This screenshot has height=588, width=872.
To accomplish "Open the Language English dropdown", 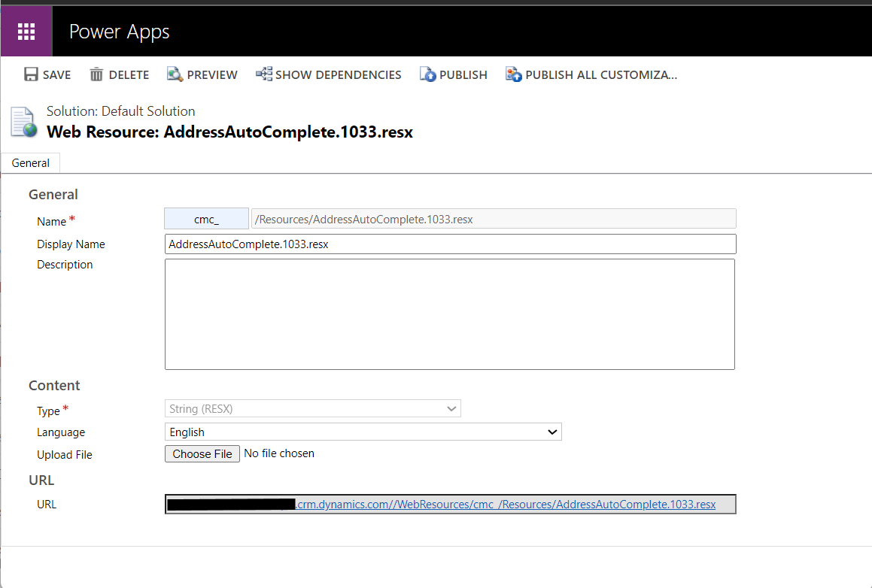I will 363,432.
